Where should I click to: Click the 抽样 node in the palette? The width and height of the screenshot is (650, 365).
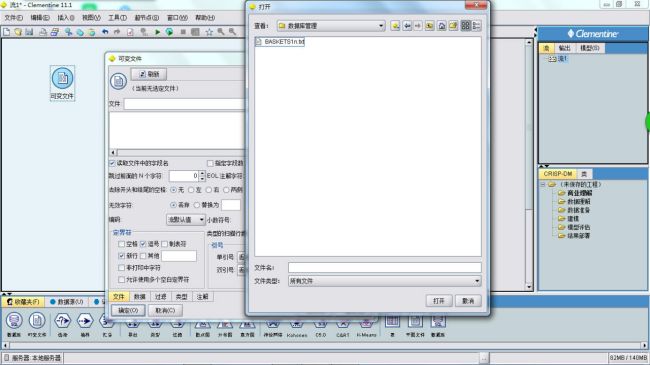(85, 324)
